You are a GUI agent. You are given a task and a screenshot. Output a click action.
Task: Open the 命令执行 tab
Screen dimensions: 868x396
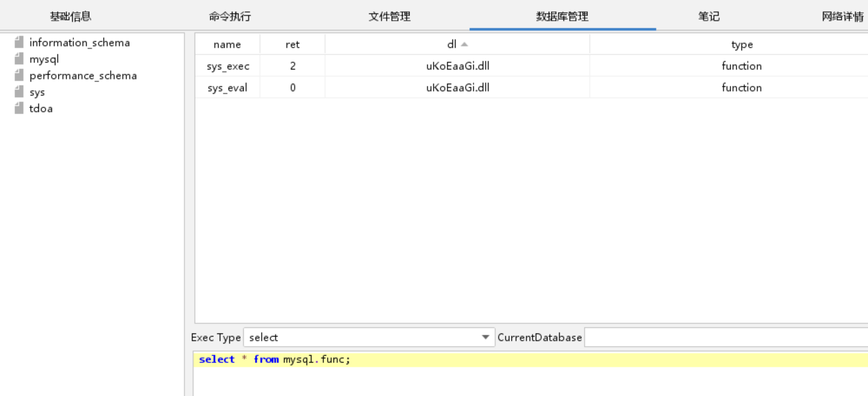[x=230, y=17]
